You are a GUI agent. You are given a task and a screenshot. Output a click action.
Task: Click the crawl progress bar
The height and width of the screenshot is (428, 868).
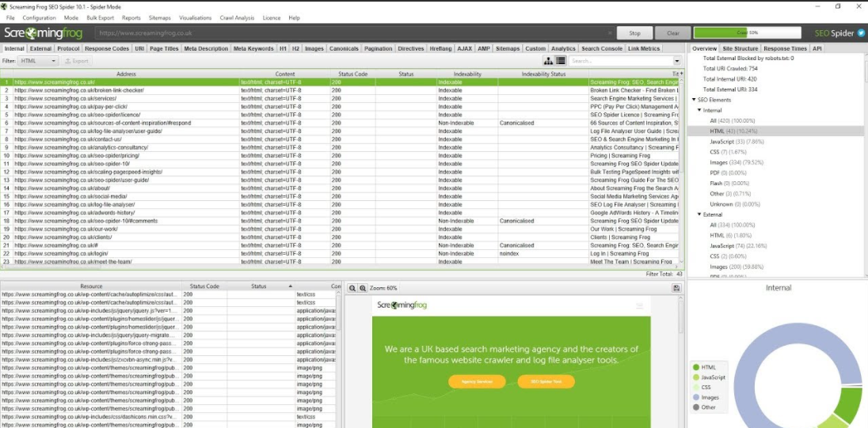tap(747, 33)
